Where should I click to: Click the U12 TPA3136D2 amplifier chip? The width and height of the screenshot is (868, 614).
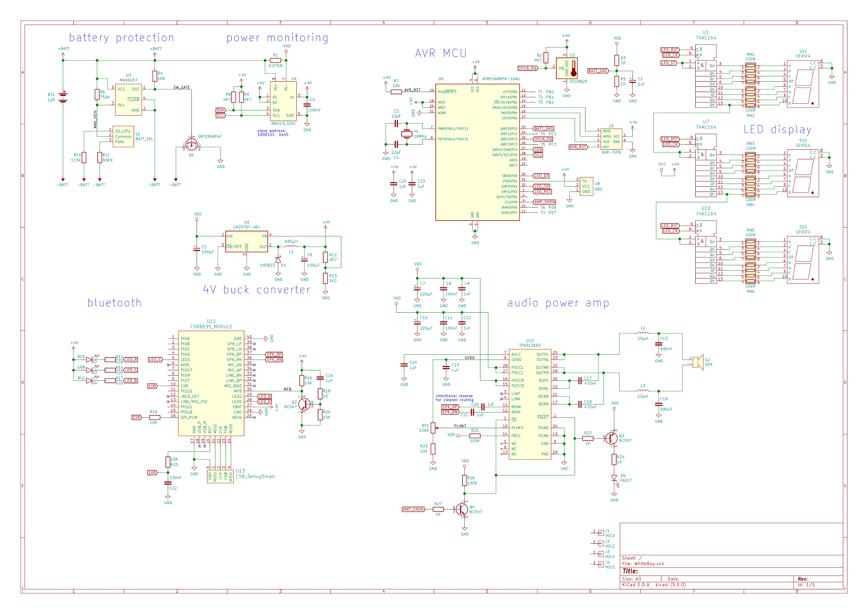530,404
